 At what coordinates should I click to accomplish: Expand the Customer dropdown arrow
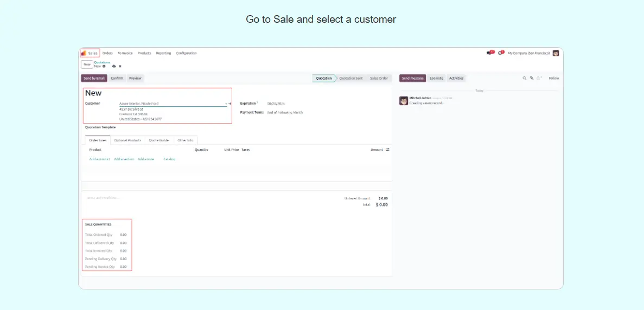pos(226,104)
